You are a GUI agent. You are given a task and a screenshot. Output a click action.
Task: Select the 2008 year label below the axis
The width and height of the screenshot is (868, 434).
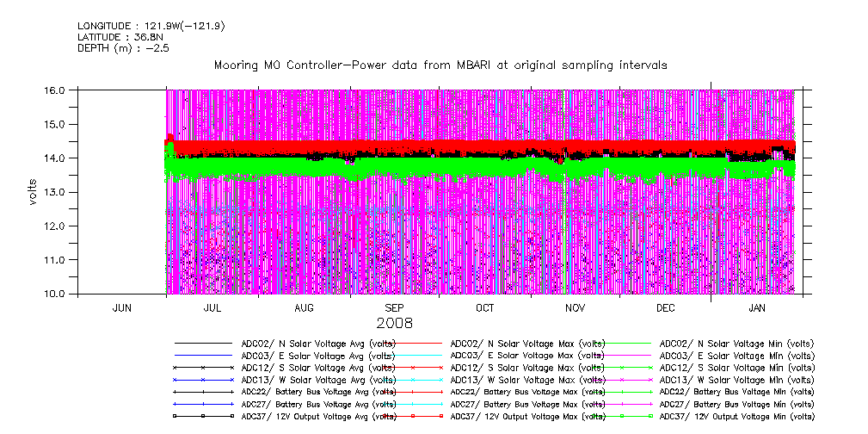pyautogui.click(x=394, y=323)
